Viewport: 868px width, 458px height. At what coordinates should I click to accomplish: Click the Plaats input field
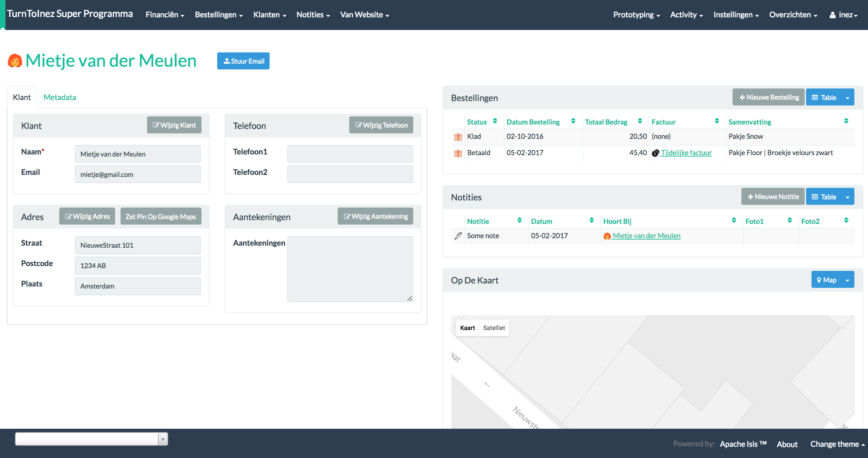pyautogui.click(x=138, y=286)
